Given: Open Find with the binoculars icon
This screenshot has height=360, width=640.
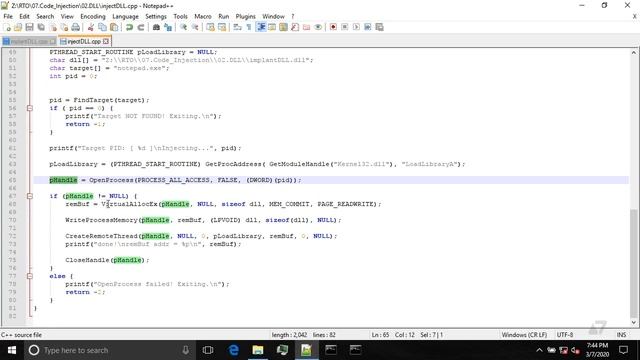Looking at the screenshot, I should coord(156,27).
